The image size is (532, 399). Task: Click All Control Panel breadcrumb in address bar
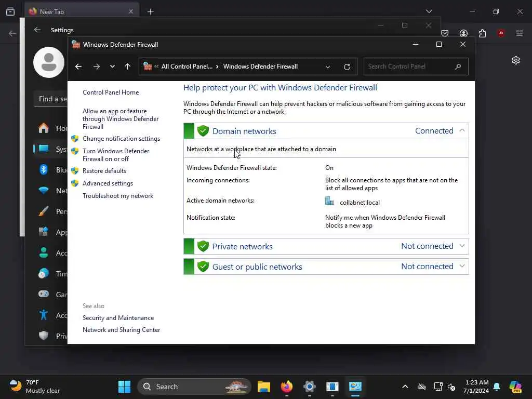(x=187, y=66)
